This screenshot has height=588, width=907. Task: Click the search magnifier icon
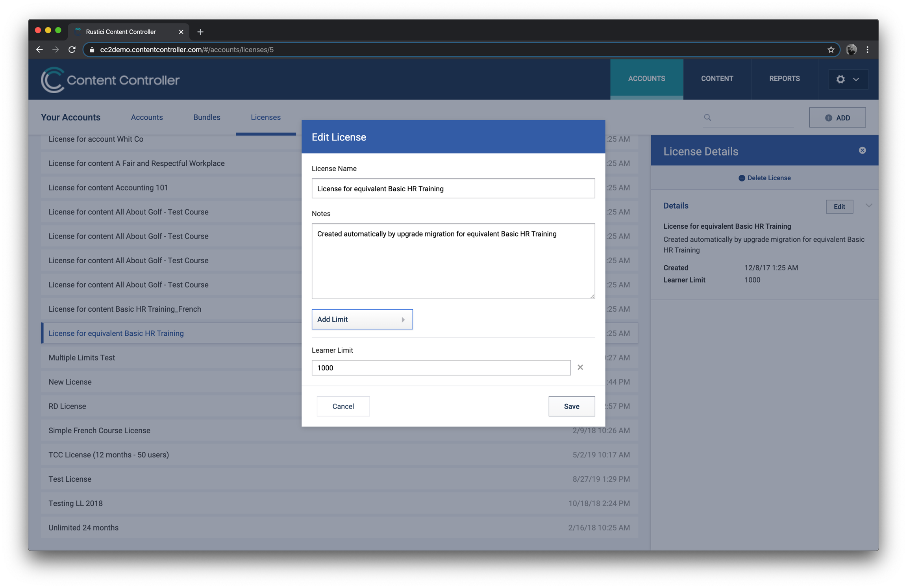[x=707, y=117]
